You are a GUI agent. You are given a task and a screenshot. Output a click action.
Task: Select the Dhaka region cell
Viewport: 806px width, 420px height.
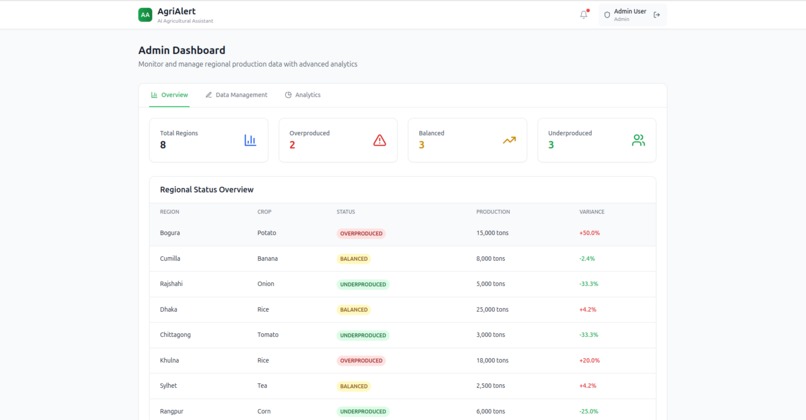[168, 309]
